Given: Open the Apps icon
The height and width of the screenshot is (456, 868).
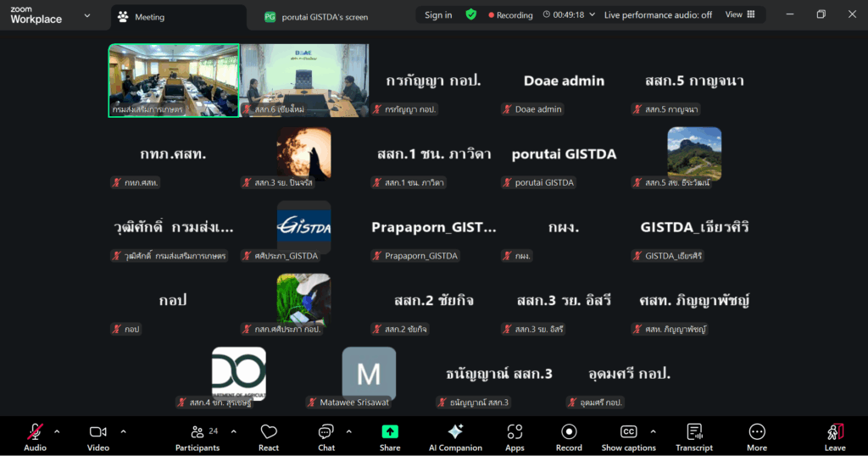Looking at the screenshot, I should click(x=515, y=437).
